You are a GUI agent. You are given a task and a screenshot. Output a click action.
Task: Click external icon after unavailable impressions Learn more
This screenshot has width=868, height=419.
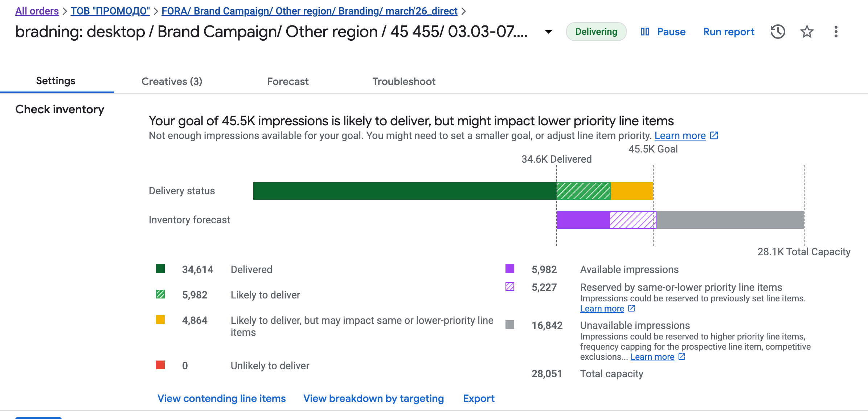(x=682, y=357)
